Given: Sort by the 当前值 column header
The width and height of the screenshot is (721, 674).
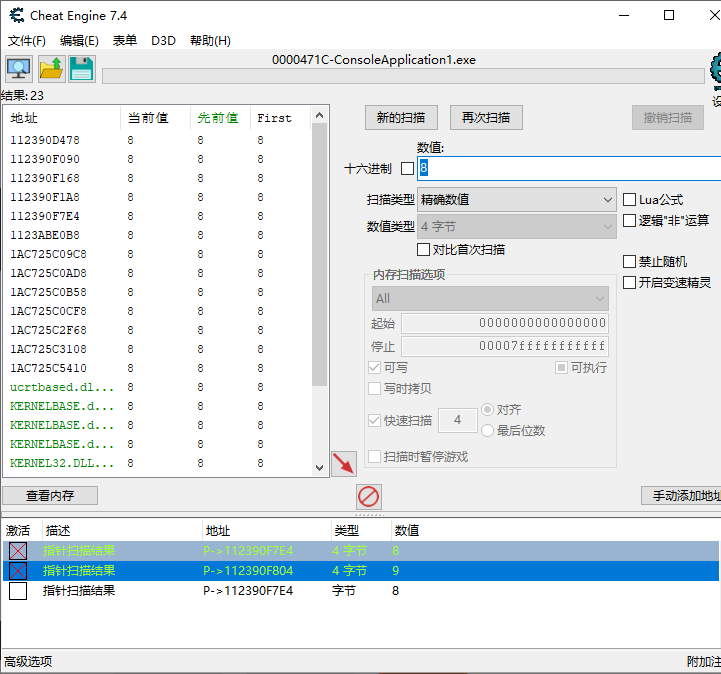Looking at the screenshot, I should 155,118.
